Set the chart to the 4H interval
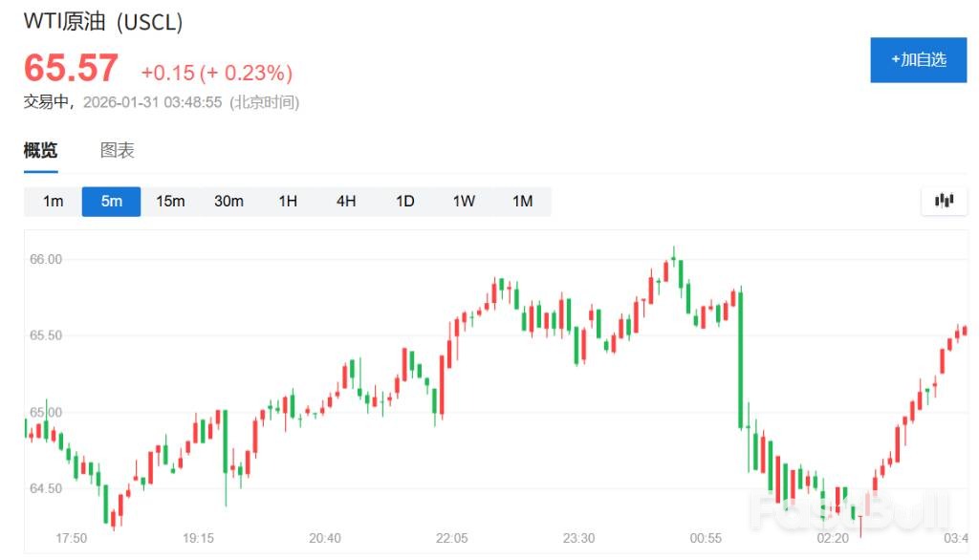The width and height of the screenshot is (979, 560). pos(346,201)
